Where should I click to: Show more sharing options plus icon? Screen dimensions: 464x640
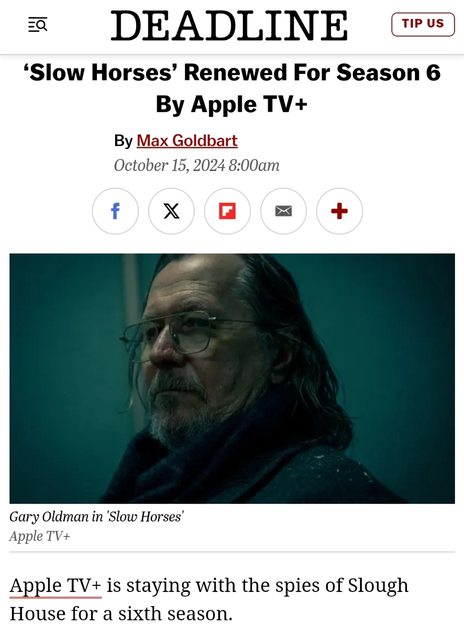pos(340,211)
